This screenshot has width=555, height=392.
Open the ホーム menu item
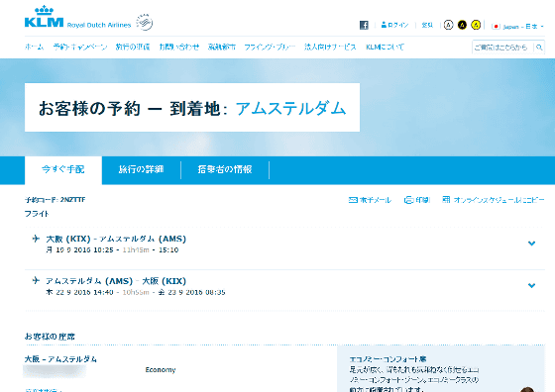(x=35, y=47)
